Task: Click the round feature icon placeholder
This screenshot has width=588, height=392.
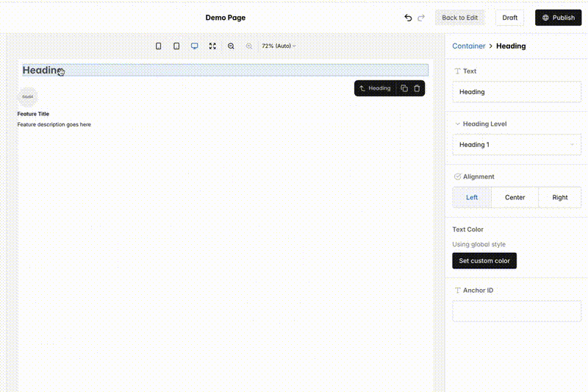Action: [28, 97]
